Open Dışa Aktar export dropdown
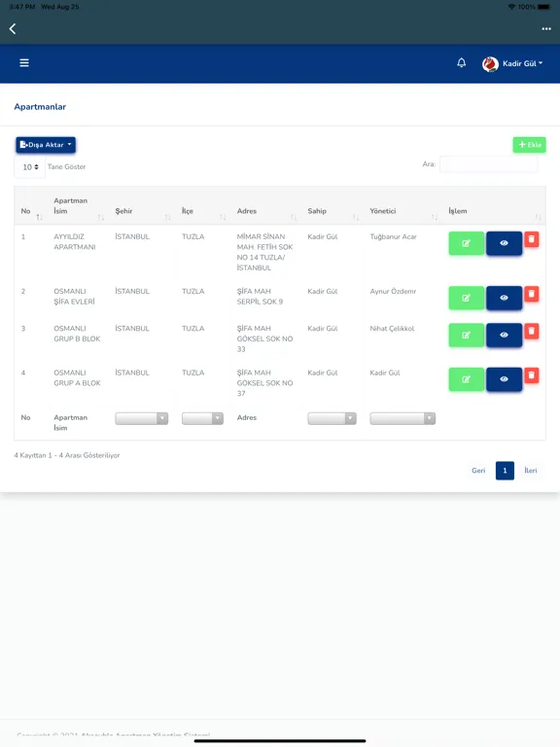The height and width of the screenshot is (747, 560). point(46,145)
